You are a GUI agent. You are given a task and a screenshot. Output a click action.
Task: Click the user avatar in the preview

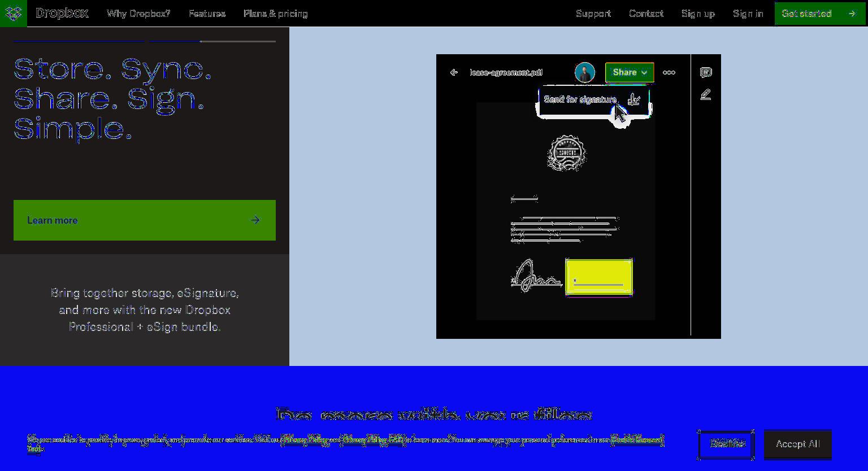(x=585, y=72)
